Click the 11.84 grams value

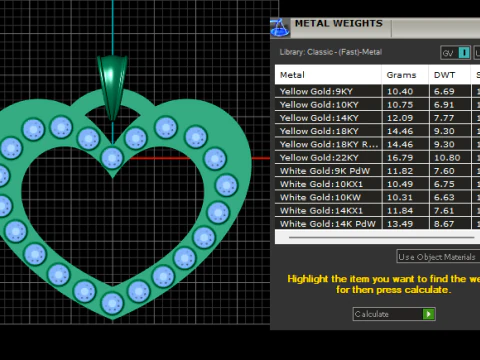(400, 211)
